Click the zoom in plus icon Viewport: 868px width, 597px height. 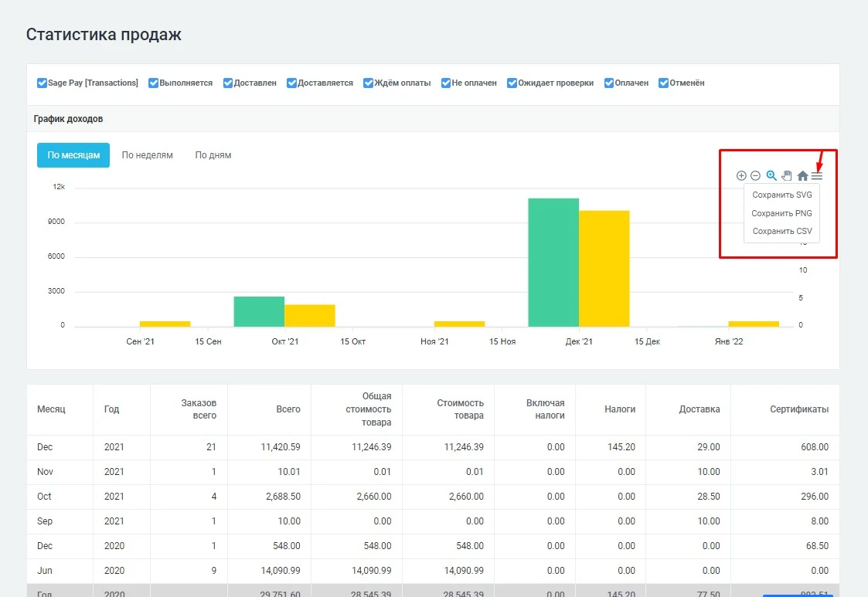pyautogui.click(x=741, y=176)
